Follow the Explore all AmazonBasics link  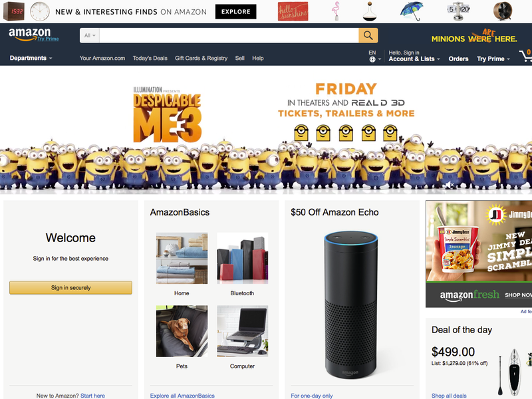[182, 396]
